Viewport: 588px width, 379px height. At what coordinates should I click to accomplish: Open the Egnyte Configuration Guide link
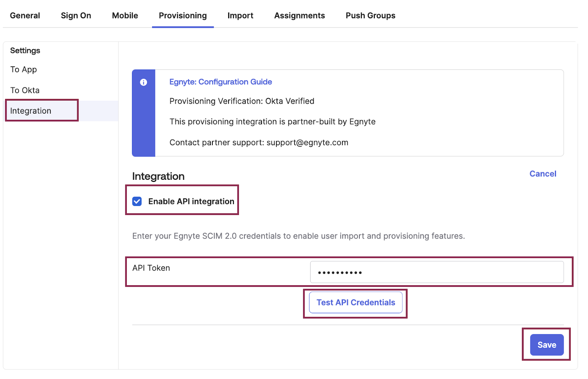click(221, 82)
